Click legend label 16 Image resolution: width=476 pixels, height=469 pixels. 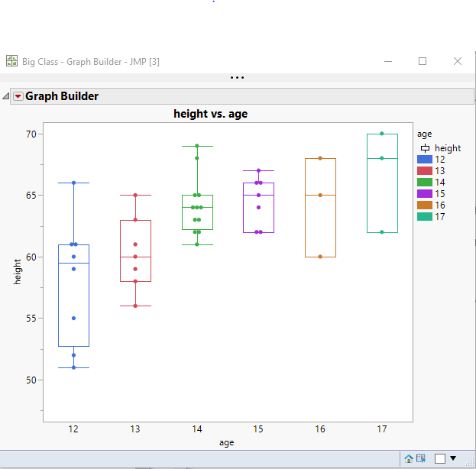coord(440,205)
